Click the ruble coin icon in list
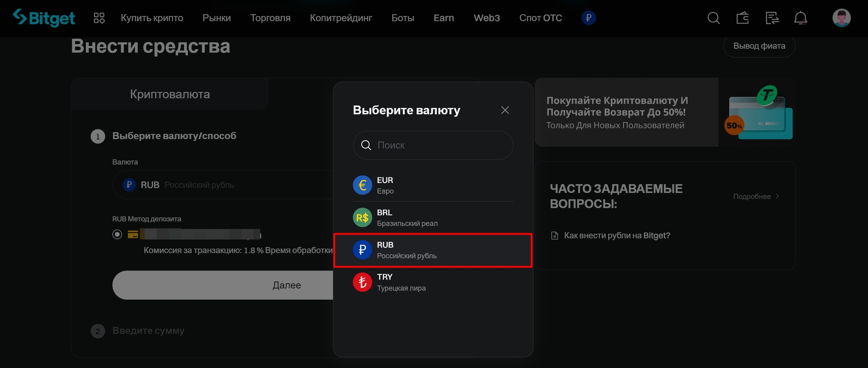 [x=362, y=250]
